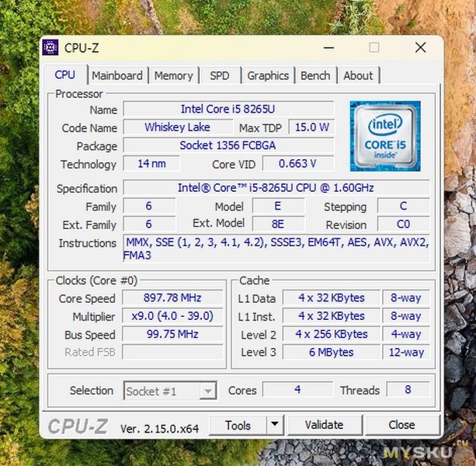Viewport: 476px width, 466px height.
Task: Go to the Graphics tab
Action: click(268, 75)
